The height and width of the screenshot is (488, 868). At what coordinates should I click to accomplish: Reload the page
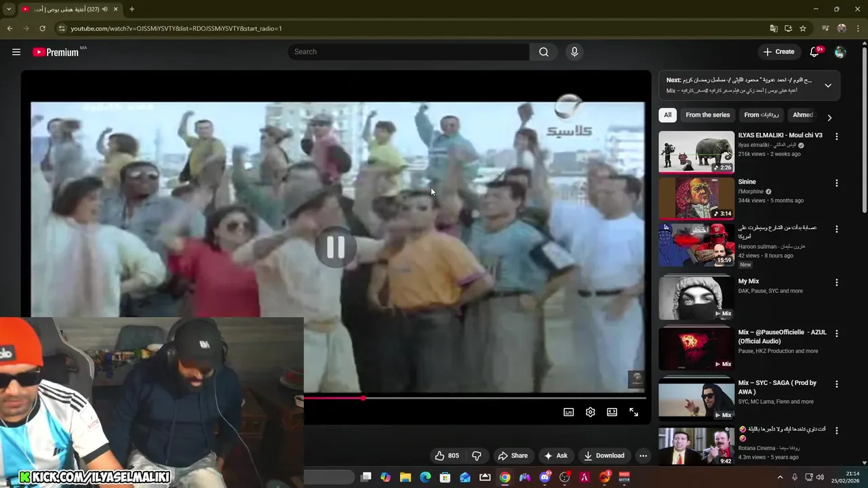(42, 28)
